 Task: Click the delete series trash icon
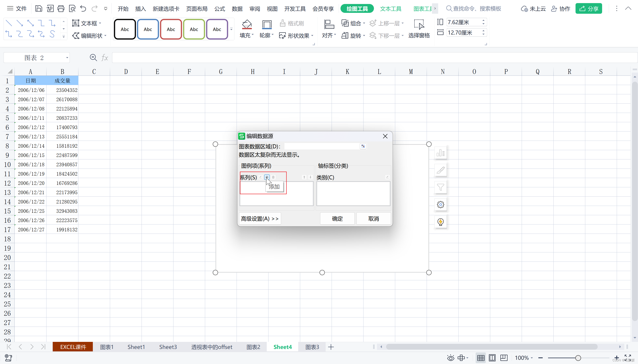tap(273, 177)
